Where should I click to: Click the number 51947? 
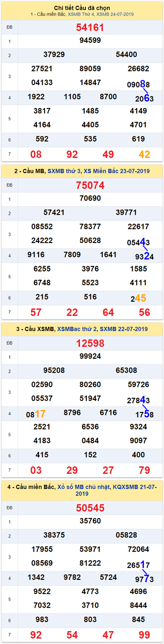pyautogui.click(x=90, y=398)
